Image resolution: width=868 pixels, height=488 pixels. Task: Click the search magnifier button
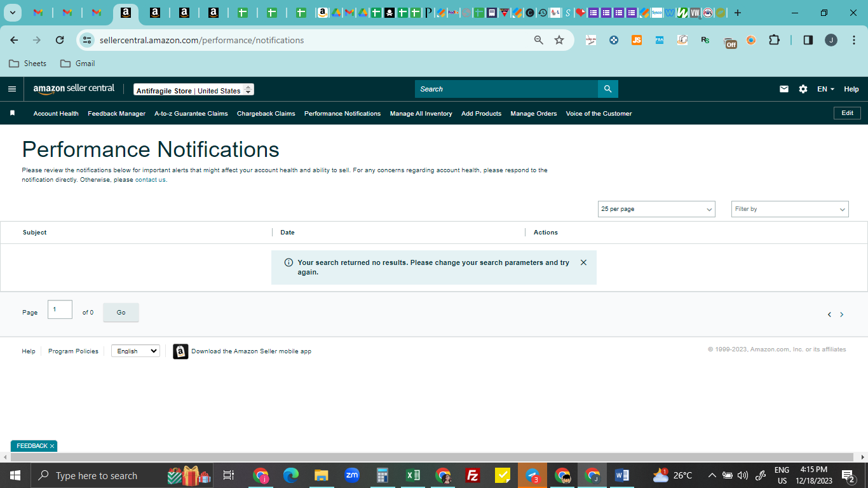pos(607,89)
